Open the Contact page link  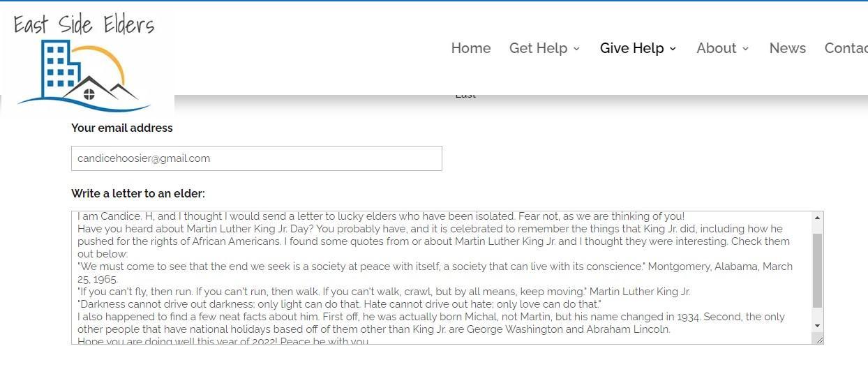coord(846,48)
